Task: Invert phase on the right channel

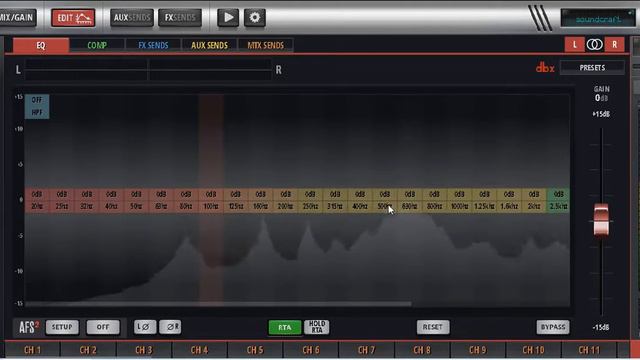Action: click(x=170, y=327)
